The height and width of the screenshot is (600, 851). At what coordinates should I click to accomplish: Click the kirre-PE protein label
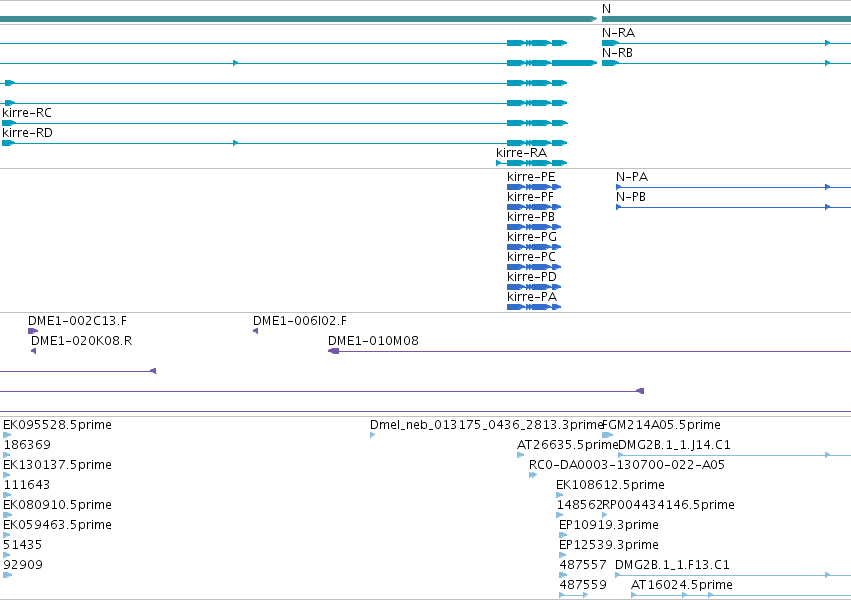click(531, 177)
